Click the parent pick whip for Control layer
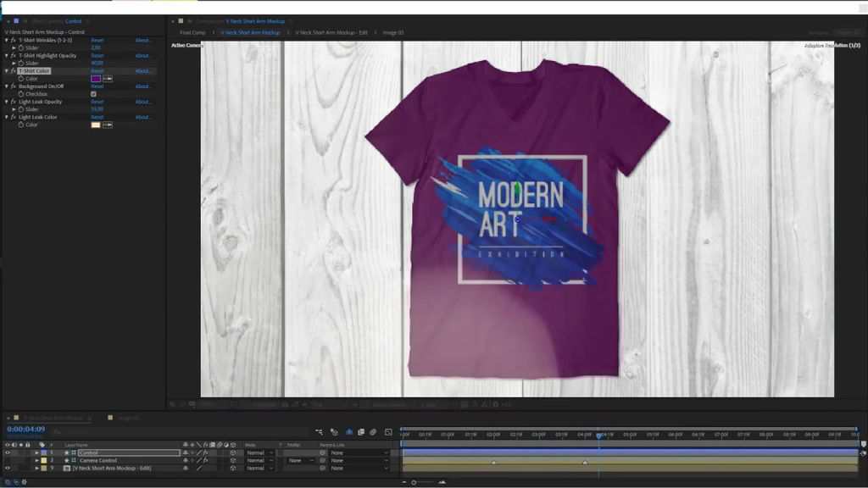The height and width of the screenshot is (488, 868). click(x=322, y=452)
